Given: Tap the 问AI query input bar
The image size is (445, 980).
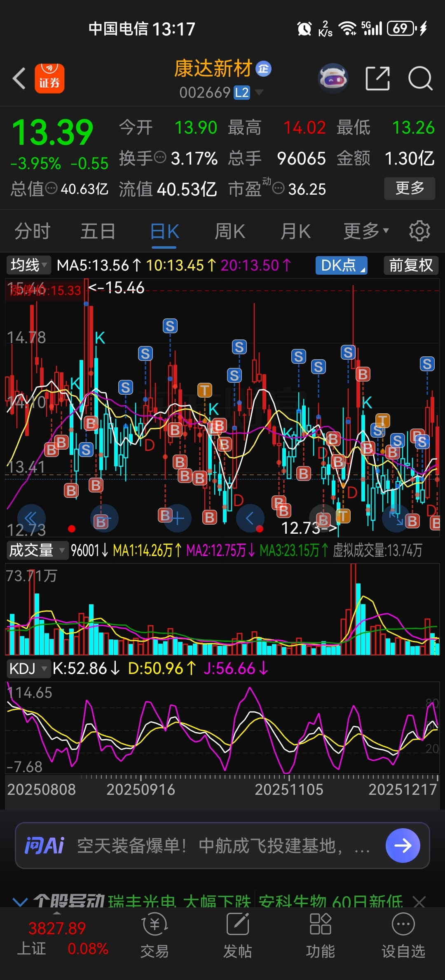Looking at the screenshot, I should coord(222,846).
